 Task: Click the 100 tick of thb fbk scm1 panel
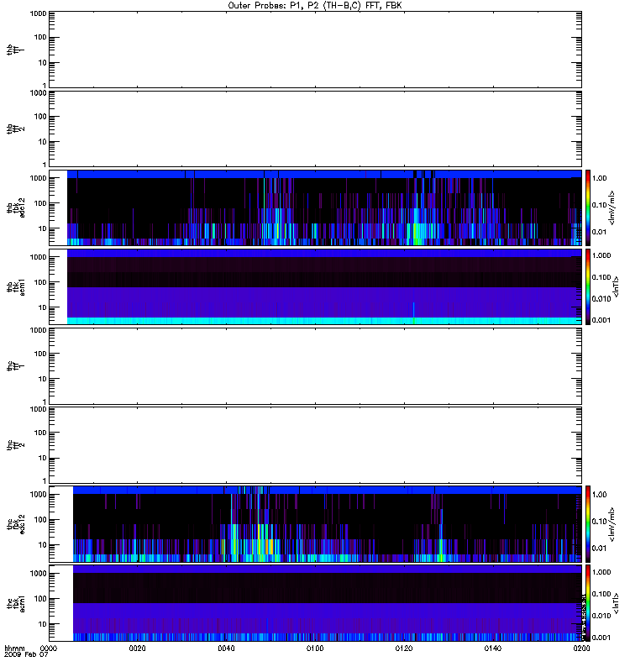pyautogui.click(x=39, y=282)
